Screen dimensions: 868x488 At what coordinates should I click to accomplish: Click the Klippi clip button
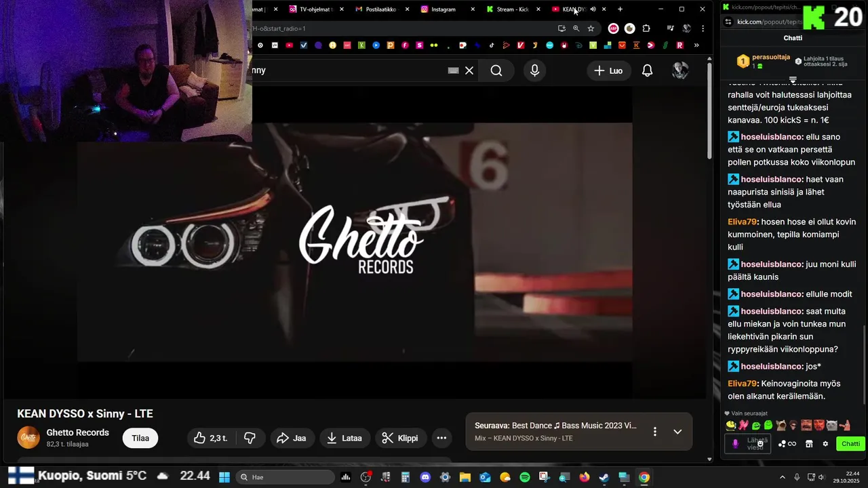point(400,438)
